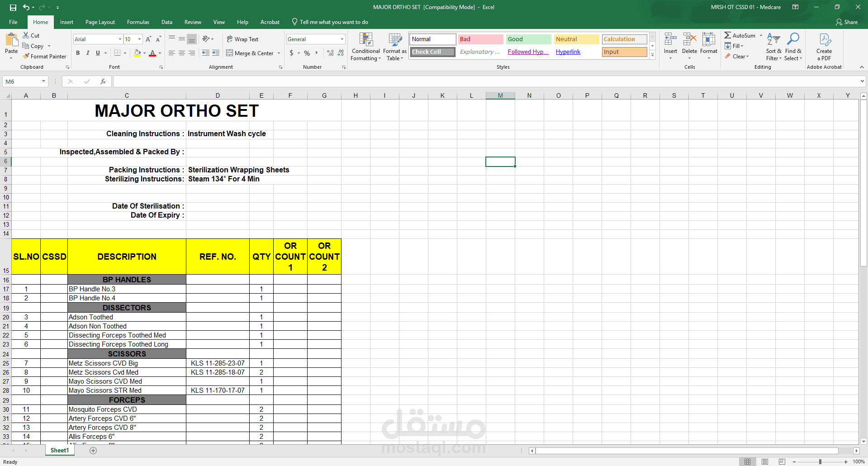Expand the AutoSum dropdown arrow
The height and width of the screenshot is (466, 868).
[x=761, y=35]
